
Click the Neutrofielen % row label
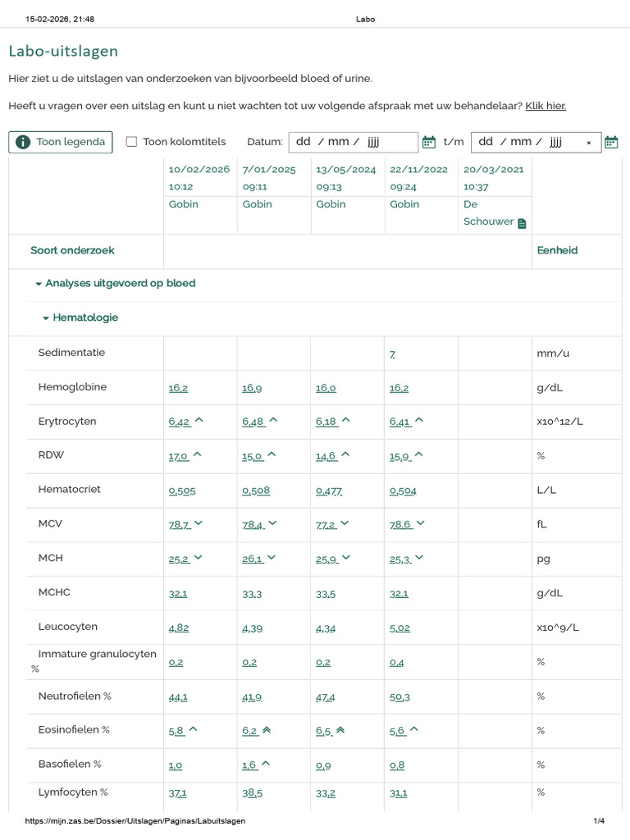tap(75, 696)
